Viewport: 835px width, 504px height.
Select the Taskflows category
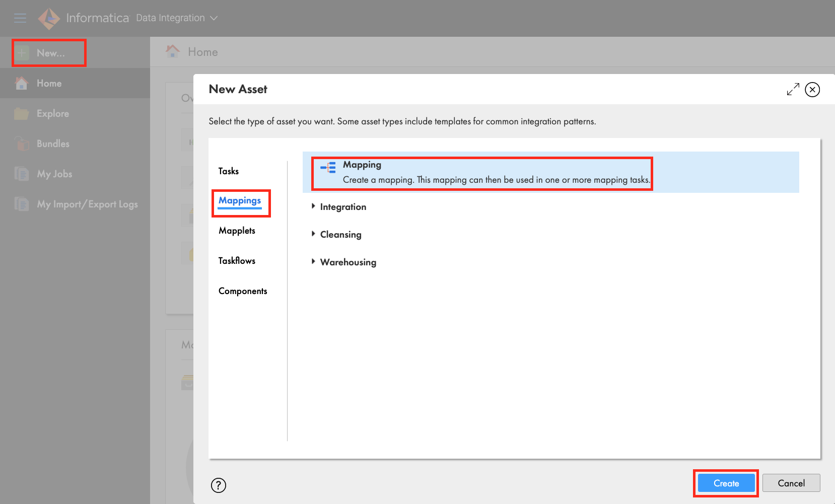237,261
